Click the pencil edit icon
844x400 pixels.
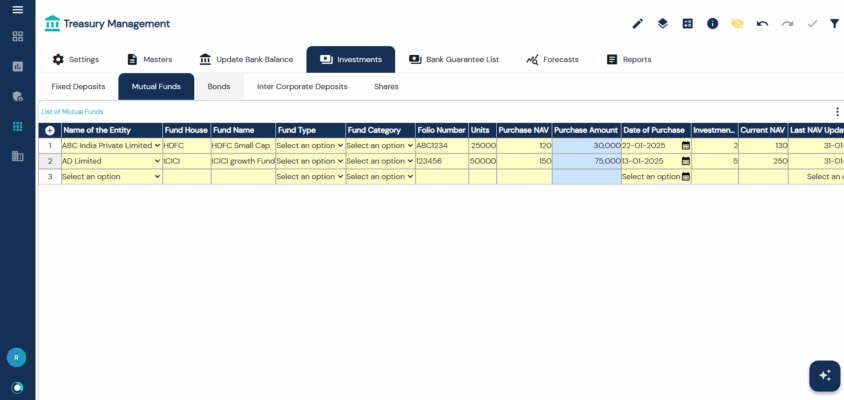click(x=638, y=23)
